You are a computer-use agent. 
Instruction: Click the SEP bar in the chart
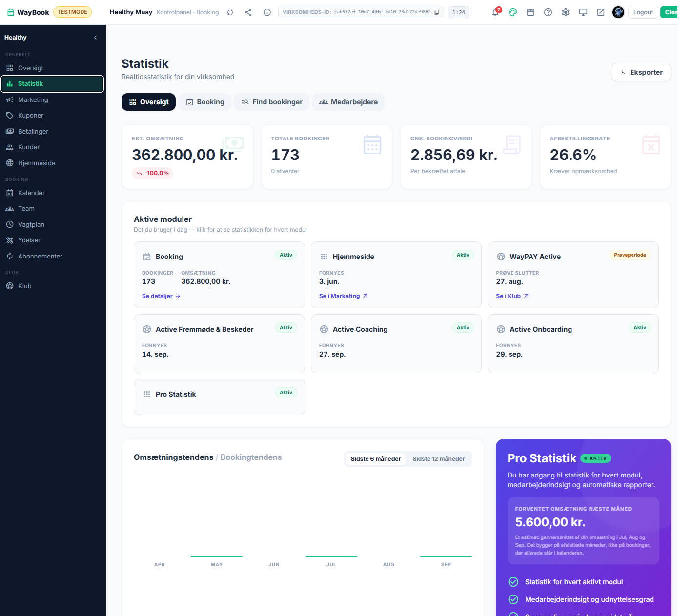tap(446, 556)
